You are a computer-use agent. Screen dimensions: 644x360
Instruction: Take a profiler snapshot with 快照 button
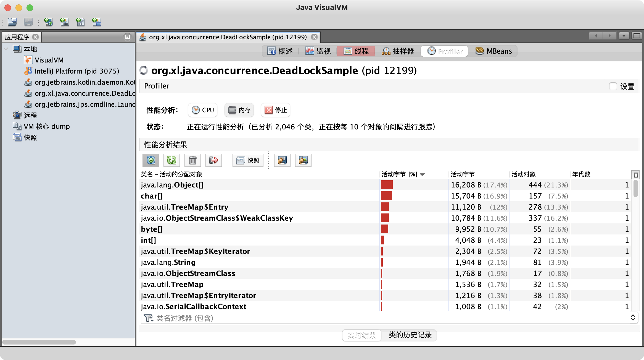248,160
